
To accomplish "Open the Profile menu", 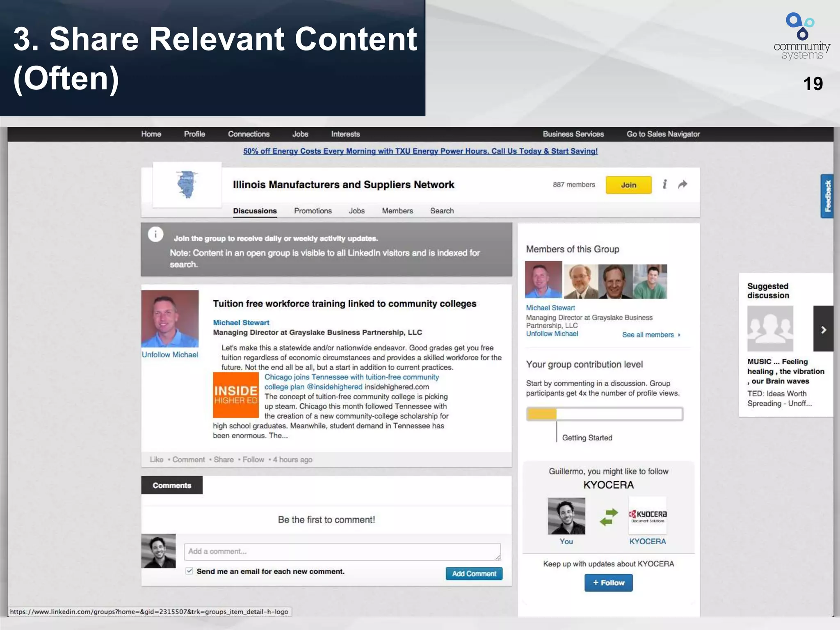I will (x=194, y=134).
